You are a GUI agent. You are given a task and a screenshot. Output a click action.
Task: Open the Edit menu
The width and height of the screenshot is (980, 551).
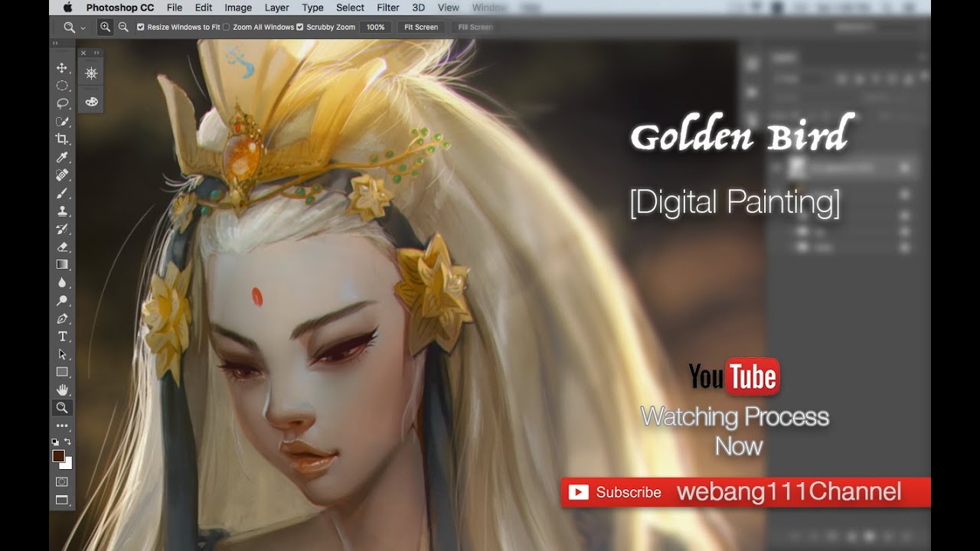point(204,8)
